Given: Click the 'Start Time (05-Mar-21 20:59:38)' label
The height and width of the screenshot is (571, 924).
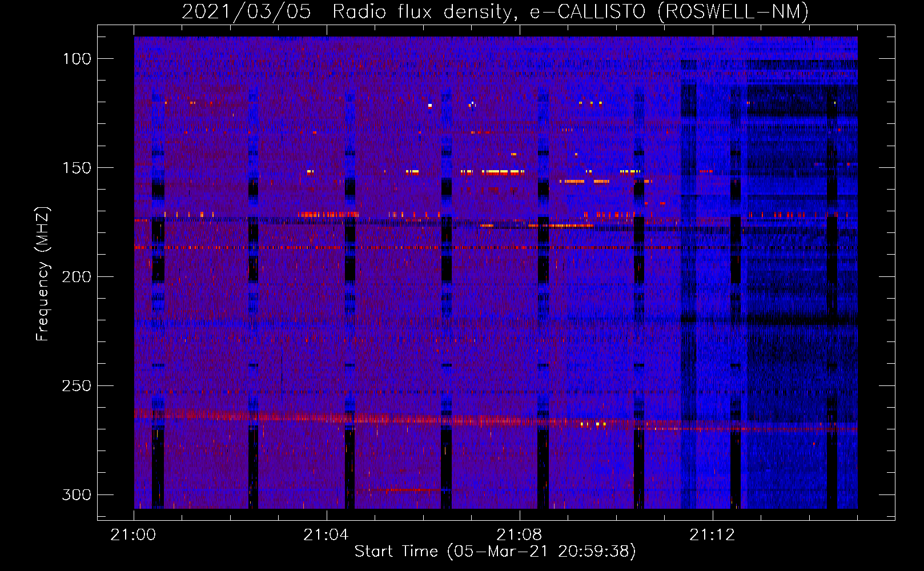Looking at the screenshot, I should tap(495, 551).
